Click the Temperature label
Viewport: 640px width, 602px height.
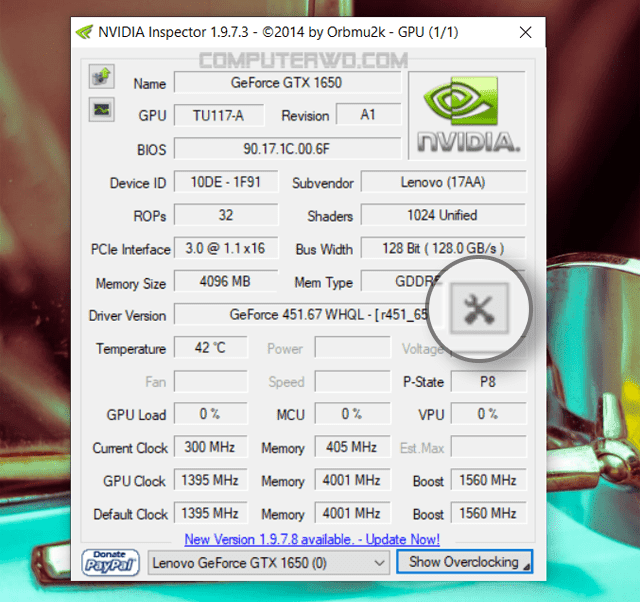pyautogui.click(x=131, y=349)
